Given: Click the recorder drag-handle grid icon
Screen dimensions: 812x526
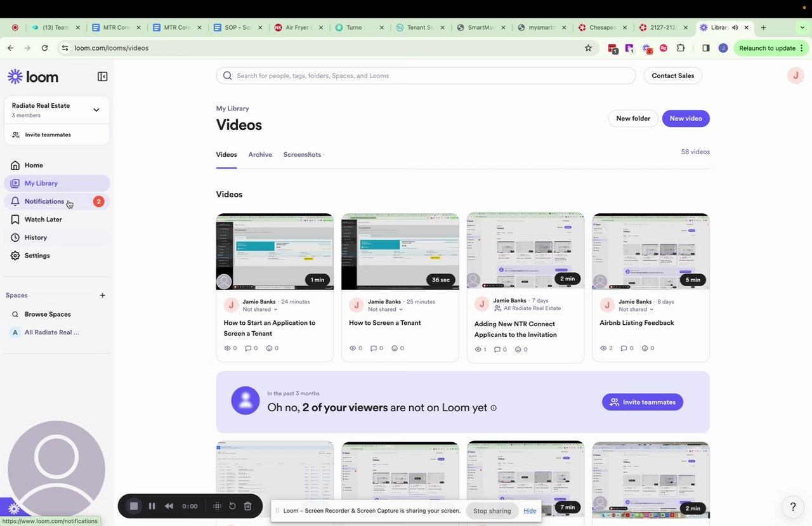Looking at the screenshot, I should click(x=217, y=506).
